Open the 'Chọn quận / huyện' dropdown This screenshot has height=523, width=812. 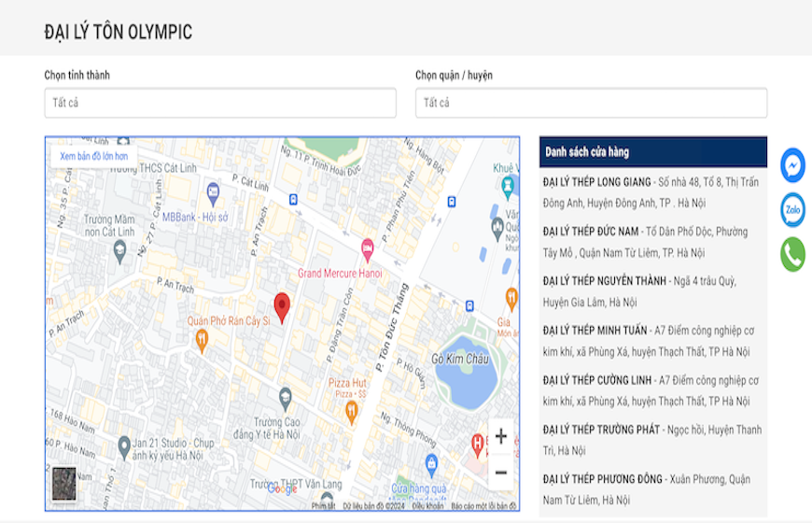pos(591,103)
